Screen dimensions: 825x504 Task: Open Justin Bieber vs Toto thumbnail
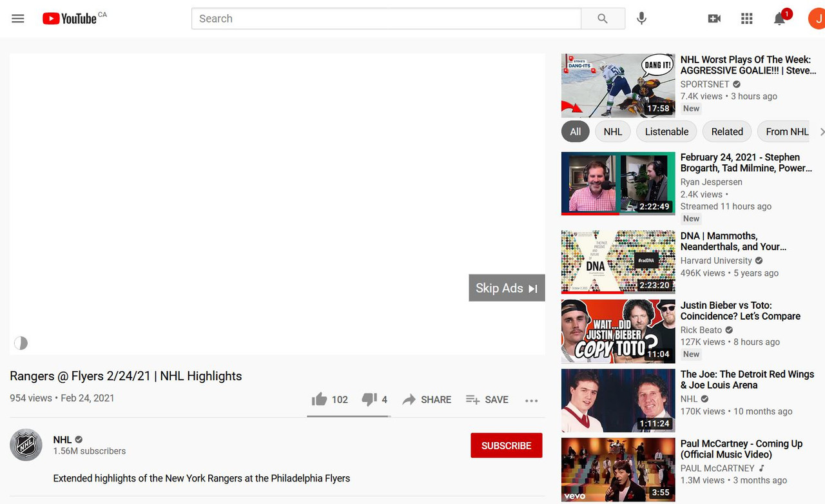618,331
